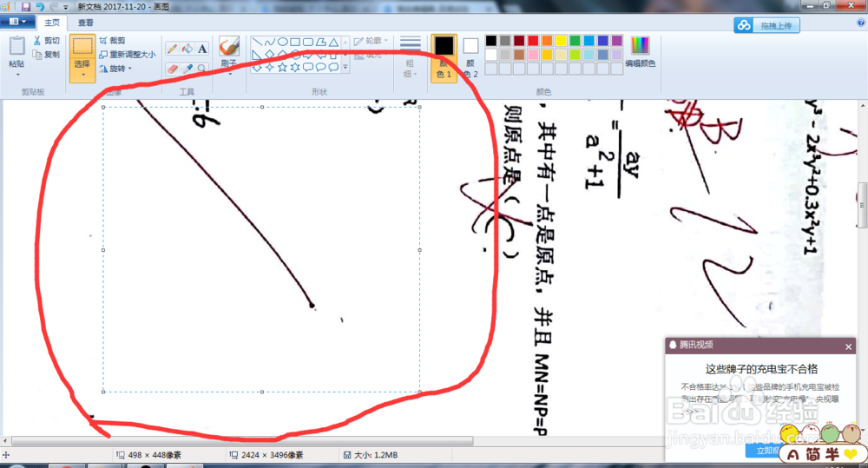The width and height of the screenshot is (868, 468).
Task: Select the Pencil tool
Action: 172,49
